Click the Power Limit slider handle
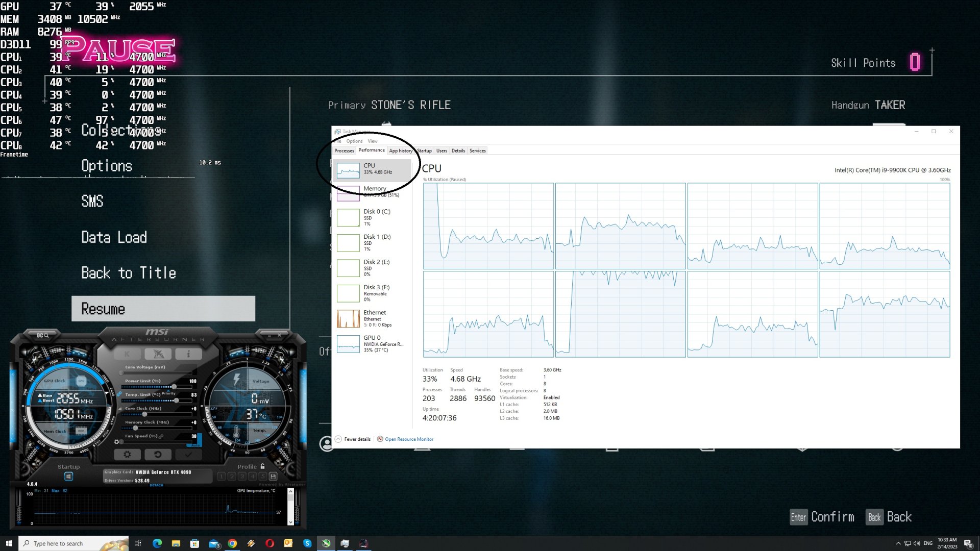980x551 pixels. point(174,386)
